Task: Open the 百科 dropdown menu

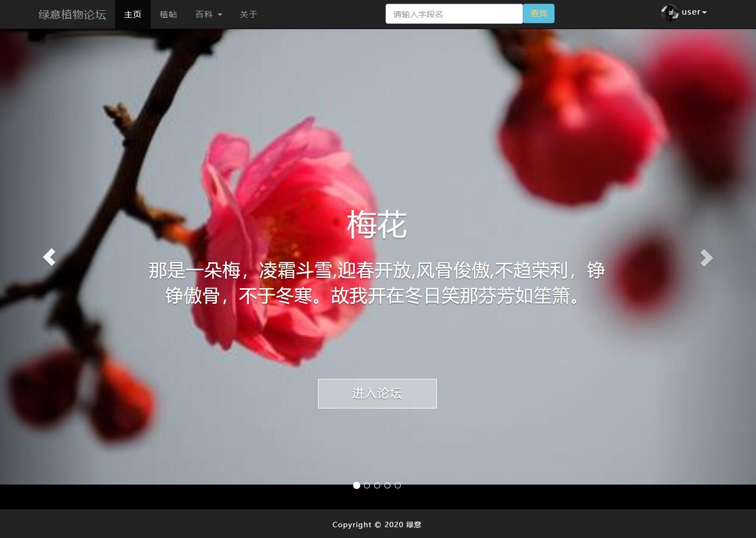Action: pyautogui.click(x=208, y=15)
